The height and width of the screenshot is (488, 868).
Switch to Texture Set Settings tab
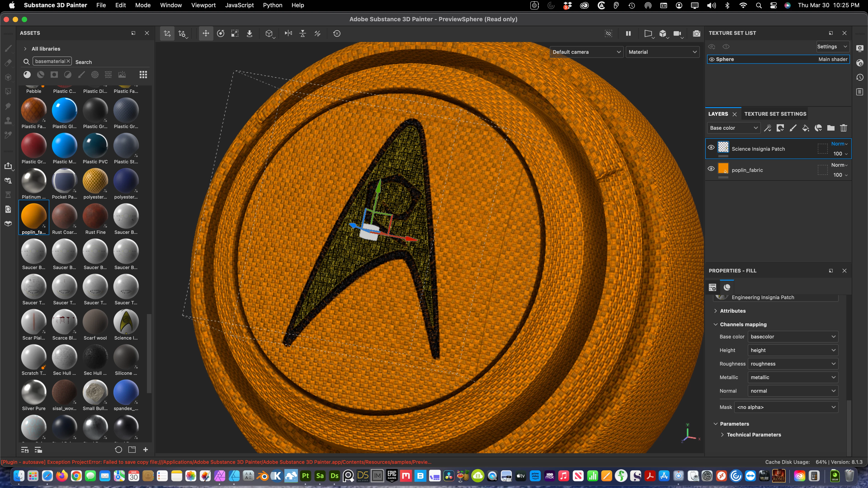pos(775,114)
